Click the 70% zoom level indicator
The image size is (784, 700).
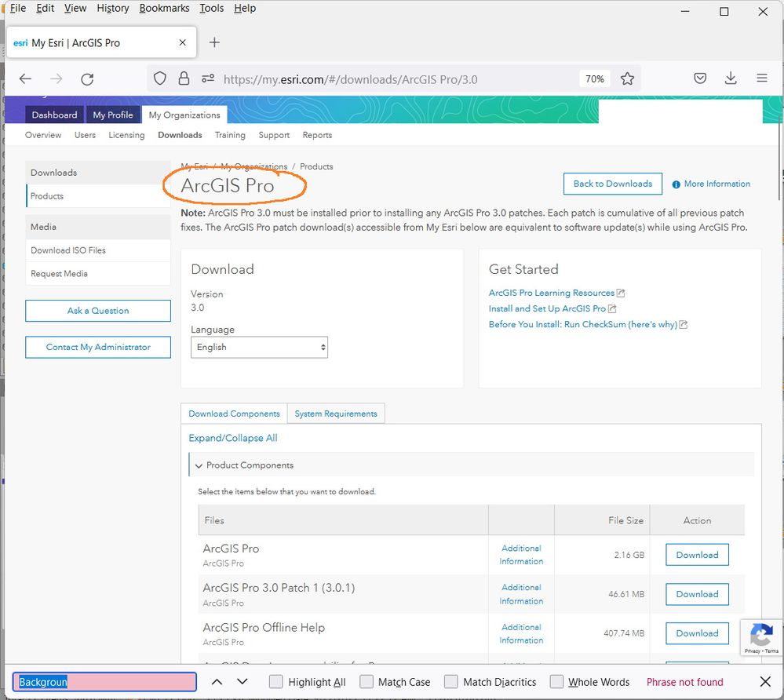click(x=595, y=79)
